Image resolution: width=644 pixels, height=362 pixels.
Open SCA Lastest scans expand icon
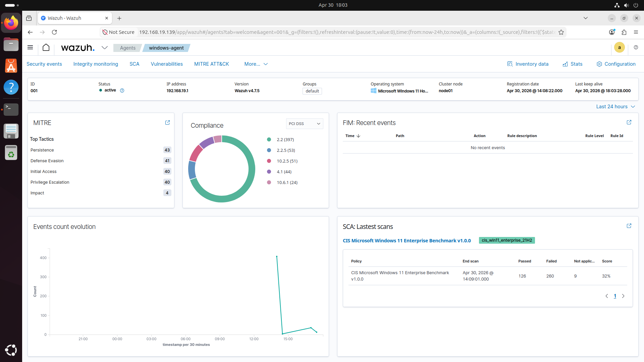[629, 226]
